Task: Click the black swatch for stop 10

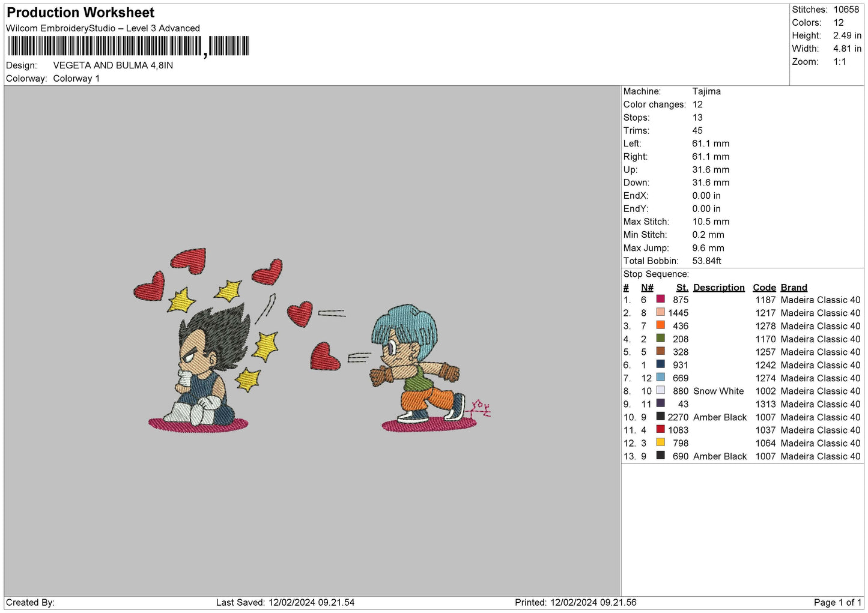Action: tap(660, 417)
